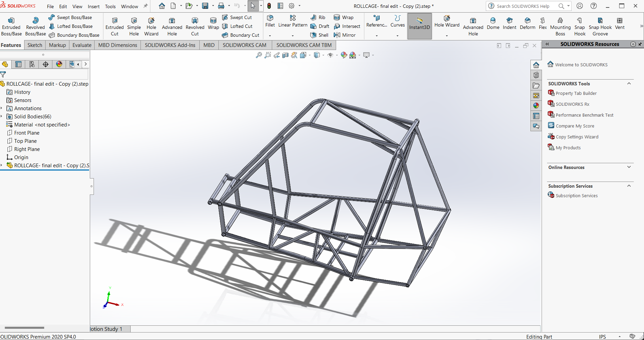Open My Products link

(x=568, y=148)
